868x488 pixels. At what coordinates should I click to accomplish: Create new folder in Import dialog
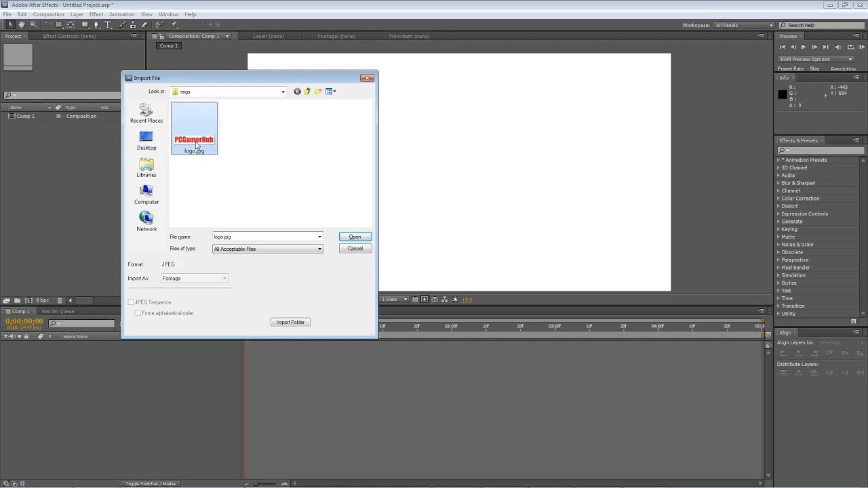318,91
